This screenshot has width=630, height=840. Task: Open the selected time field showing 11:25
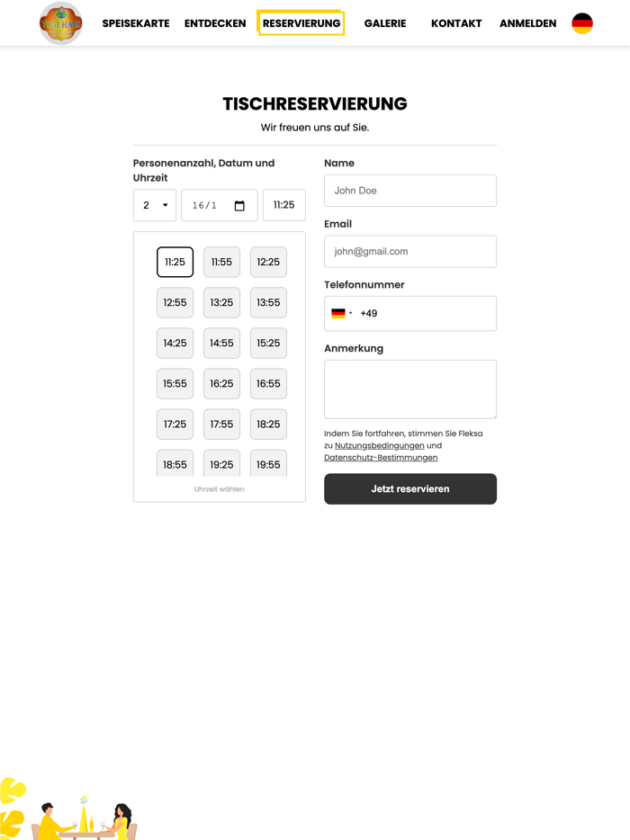[283, 205]
